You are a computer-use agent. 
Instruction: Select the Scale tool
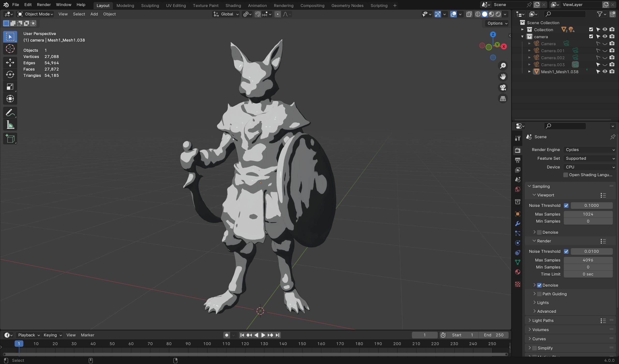(x=10, y=87)
